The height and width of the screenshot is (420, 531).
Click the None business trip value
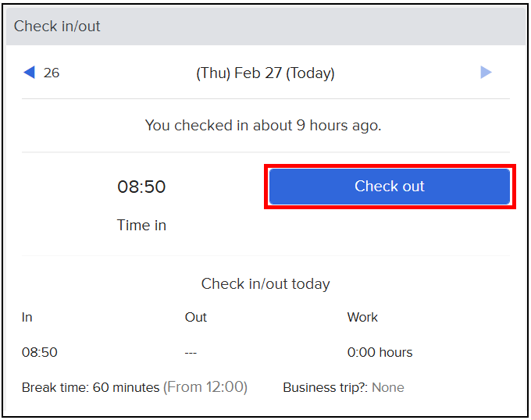click(388, 387)
